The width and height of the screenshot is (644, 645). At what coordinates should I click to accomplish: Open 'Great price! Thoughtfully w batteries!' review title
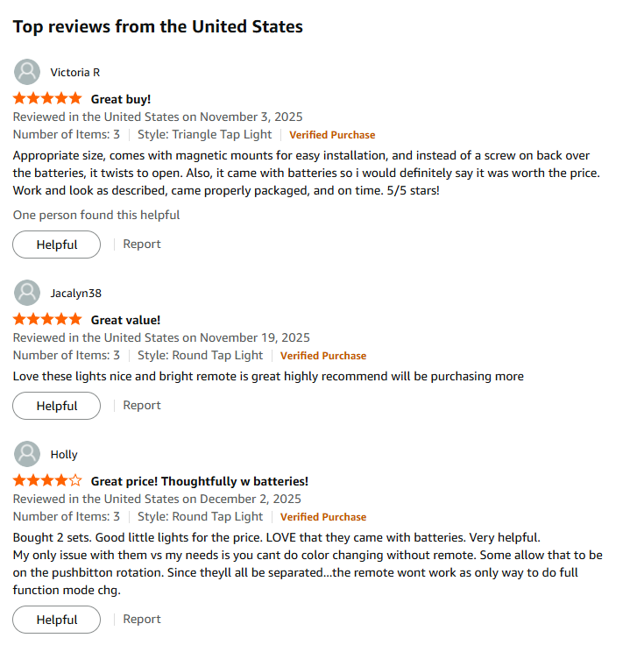(200, 481)
